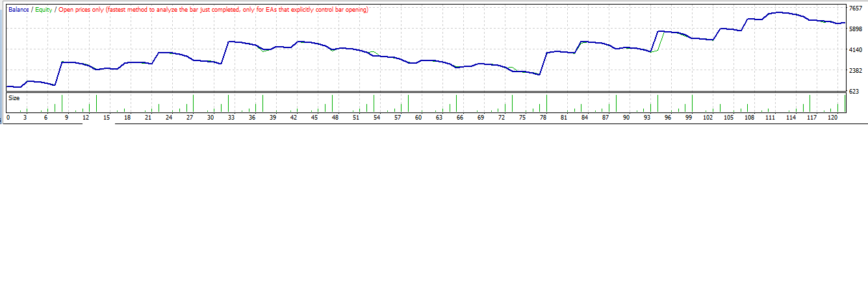Click the horizontal axis label '48'
Viewport: 868px width, 299px height.
[335, 118]
